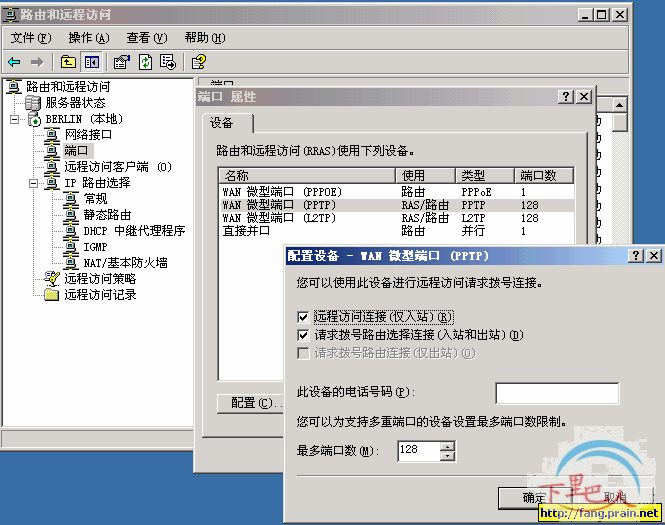Open the 操作(A) menu
The width and height of the screenshot is (665, 525).
[x=87, y=38]
